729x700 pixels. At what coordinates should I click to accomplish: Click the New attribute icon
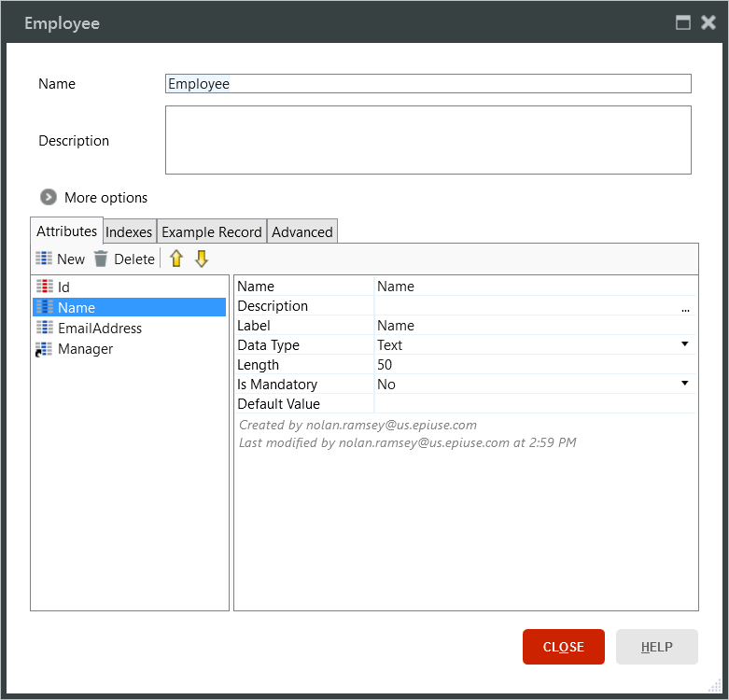pyautogui.click(x=44, y=259)
